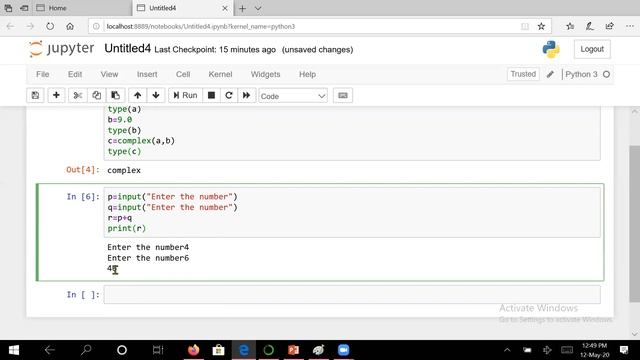The height and width of the screenshot is (360, 640).
Task: Interrupt the kernel with the stop icon
Action: (x=211, y=96)
